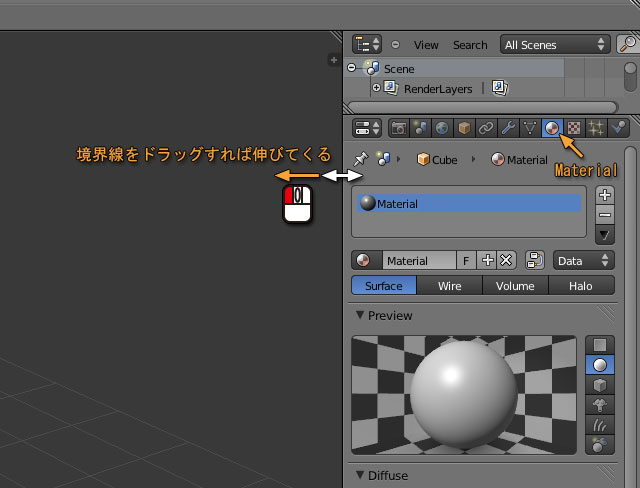640x488 pixels.
Task: Expand the RenderLayers tree item
Action: pyautogui.click(x=377, y=88)
